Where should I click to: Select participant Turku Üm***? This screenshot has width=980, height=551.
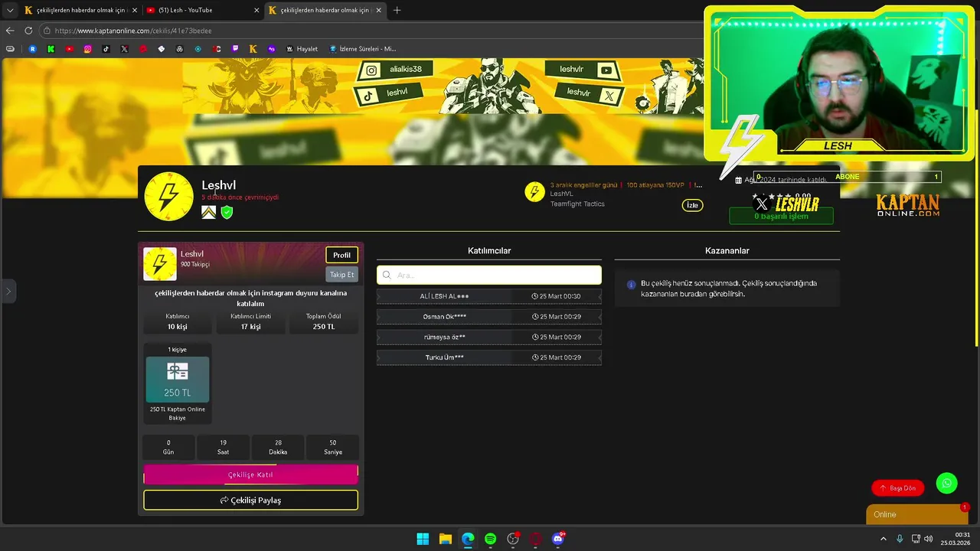488,357
